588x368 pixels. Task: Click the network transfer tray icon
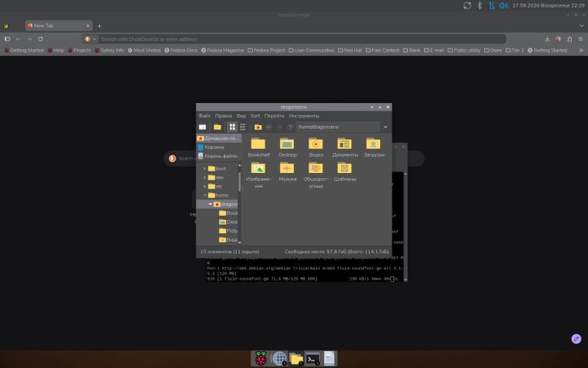click(491, 5)
